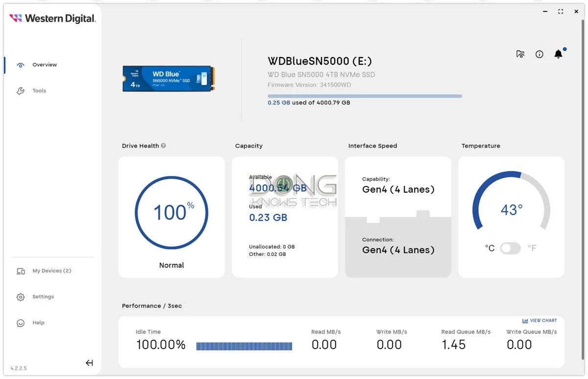Click the idle time bar graph
This screenshot has height=379, width=588.
244,346
